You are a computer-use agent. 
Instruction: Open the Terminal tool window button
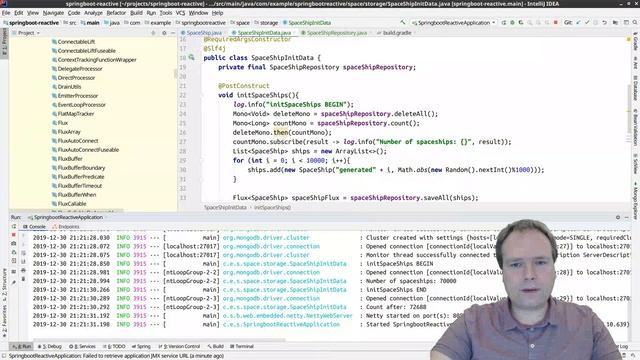[242, 347]
